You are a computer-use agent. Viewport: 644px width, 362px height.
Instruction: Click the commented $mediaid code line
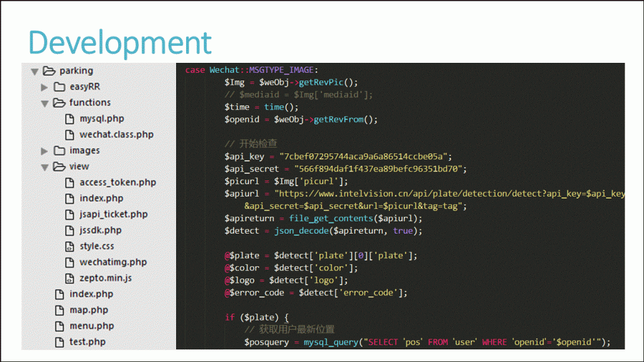coord(299,95)
